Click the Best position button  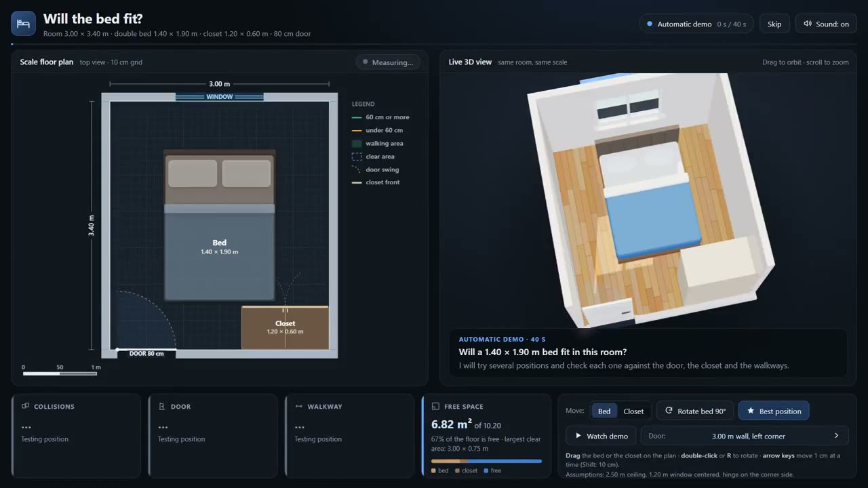click(774, 411)
